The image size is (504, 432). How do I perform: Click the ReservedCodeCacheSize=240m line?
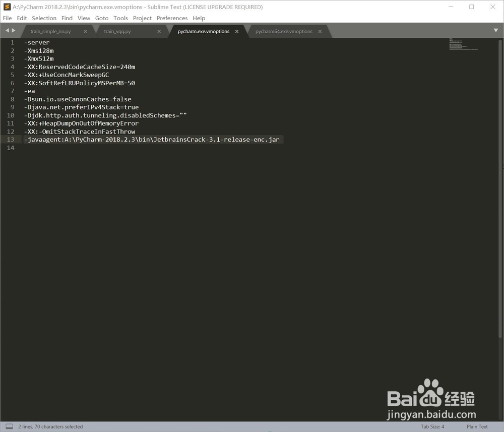(x=80, y=67)
